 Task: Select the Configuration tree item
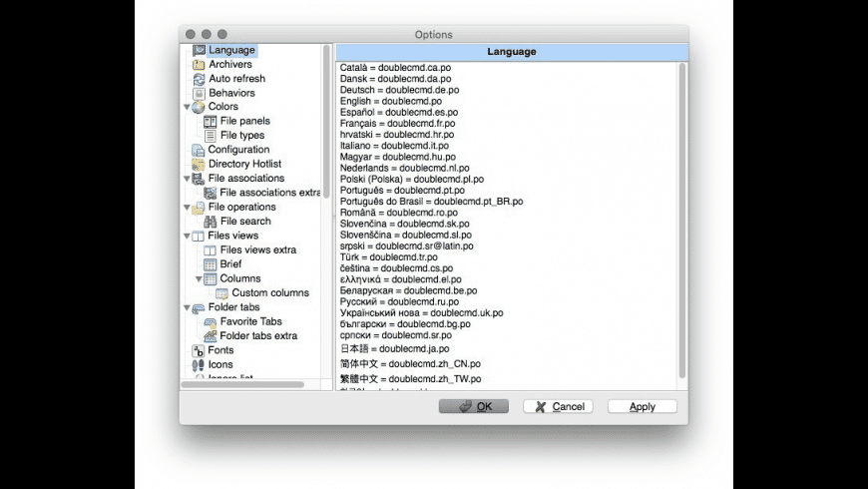tap(238, 150)
